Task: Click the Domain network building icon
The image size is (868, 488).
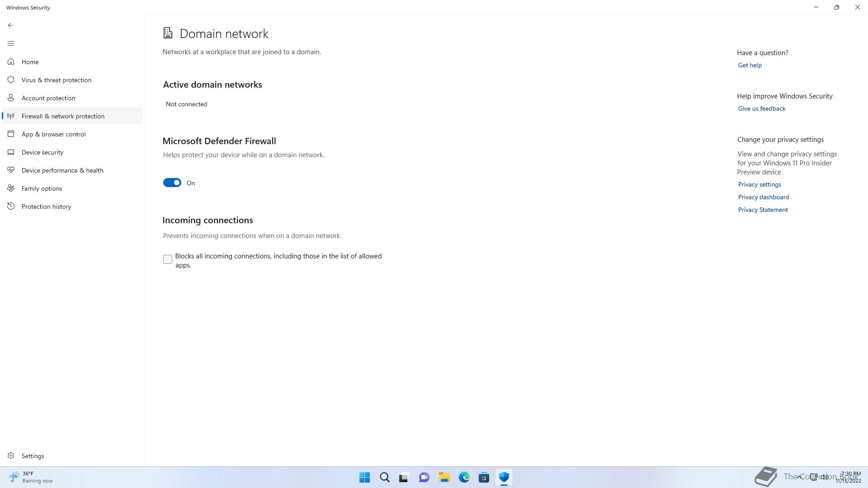Action: (x=168, y=33)
